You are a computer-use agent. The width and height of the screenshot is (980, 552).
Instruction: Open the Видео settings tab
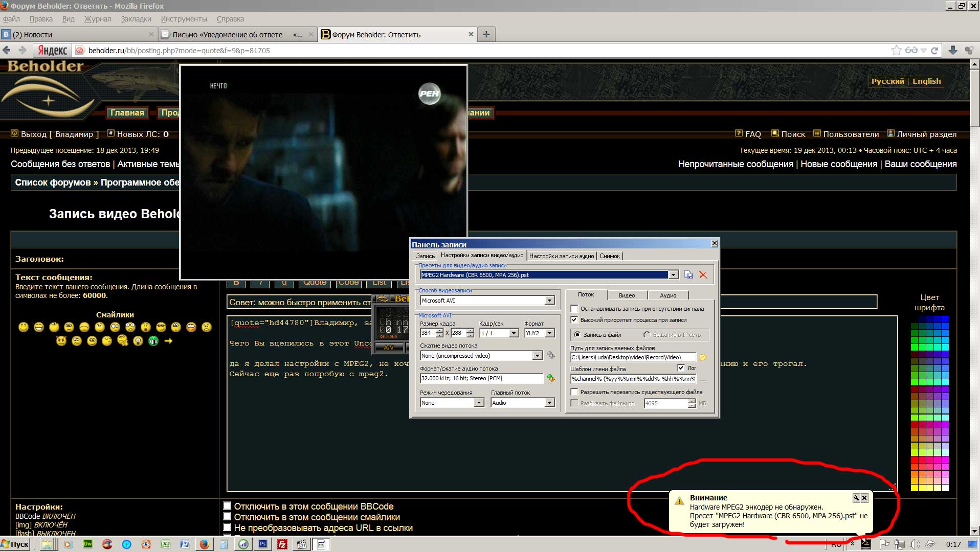627,295
